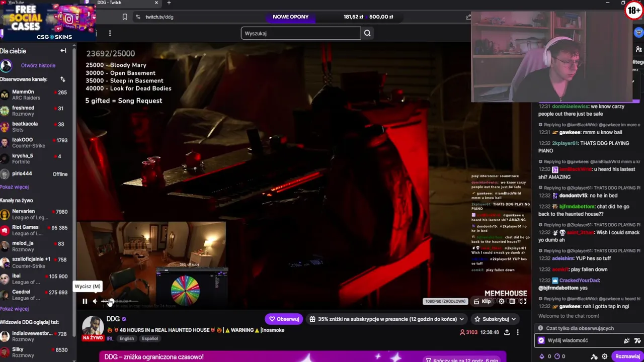Close the DDG - Twitch browser tab

(x=156, y=3)
